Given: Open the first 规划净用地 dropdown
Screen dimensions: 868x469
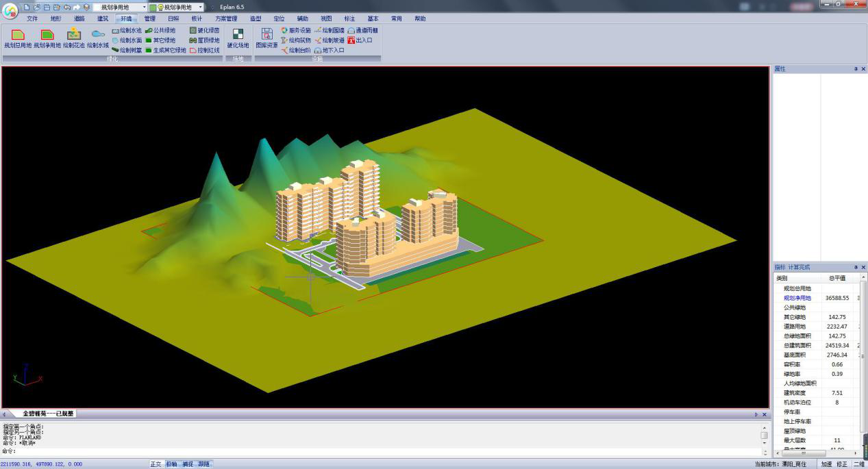Looking at the screenshot, I should coord(144,7).
